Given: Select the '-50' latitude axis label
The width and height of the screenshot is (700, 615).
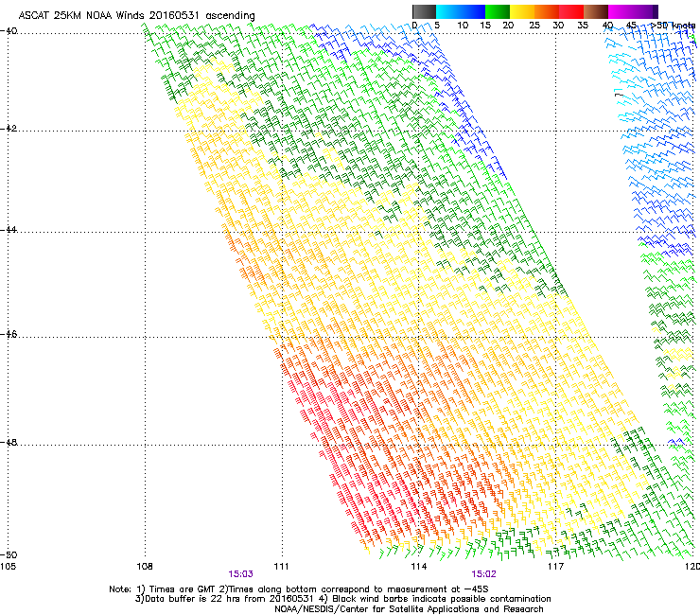Looking at the screenshot, I should [9, 555].
